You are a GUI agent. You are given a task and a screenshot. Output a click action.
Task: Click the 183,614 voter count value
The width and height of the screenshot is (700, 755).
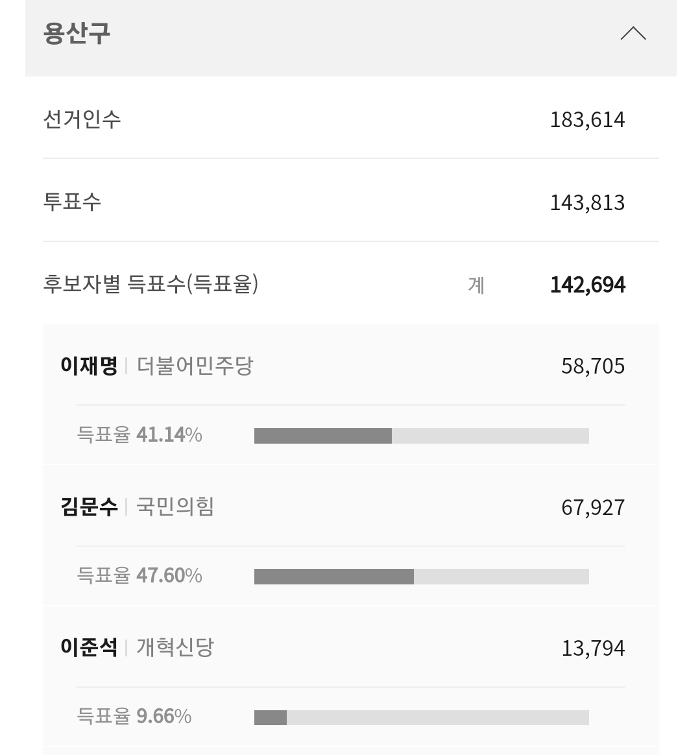point(587,120)
